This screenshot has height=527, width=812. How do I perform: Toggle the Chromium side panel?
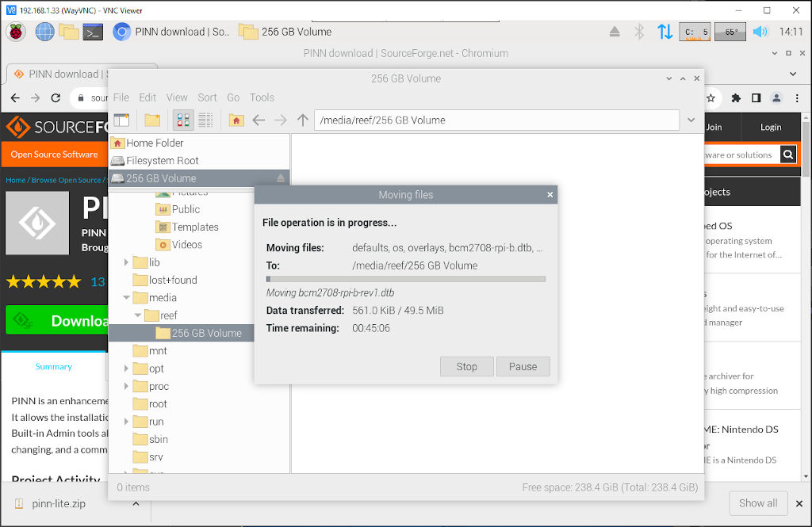click(x=756, y=97)
